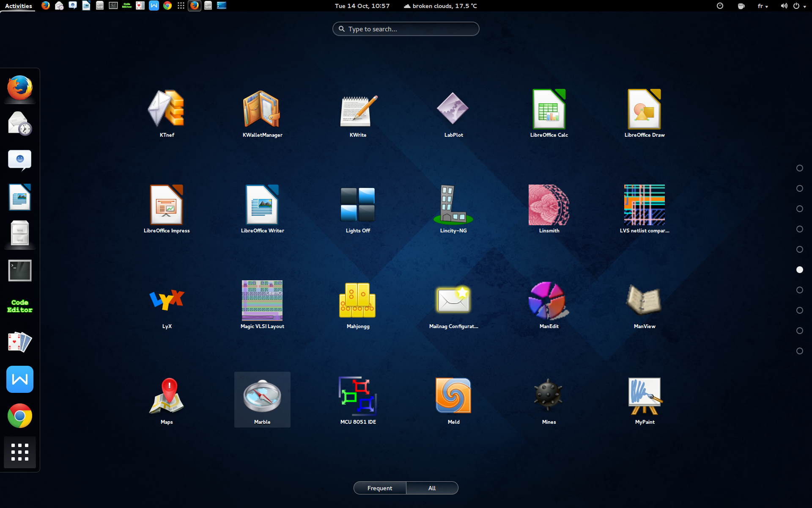Click the highlighted Firefox icon in top bar
The width and height of the screenshot is (812, 508).
click(195, 6)
